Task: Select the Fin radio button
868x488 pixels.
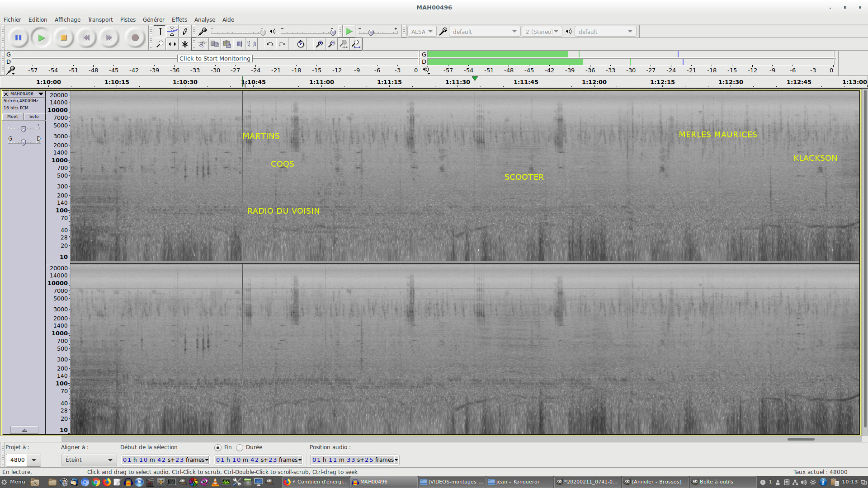Action: click(x=218, y=447)
